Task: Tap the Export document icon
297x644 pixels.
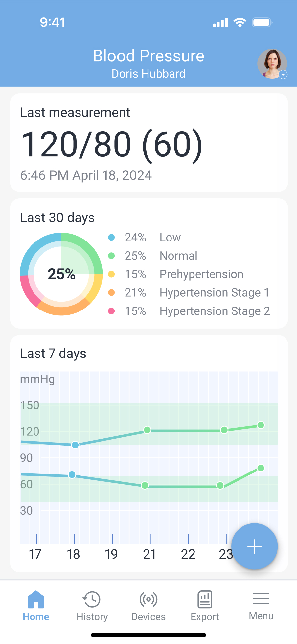Action: pyautogui.click(x=204, y=599)
